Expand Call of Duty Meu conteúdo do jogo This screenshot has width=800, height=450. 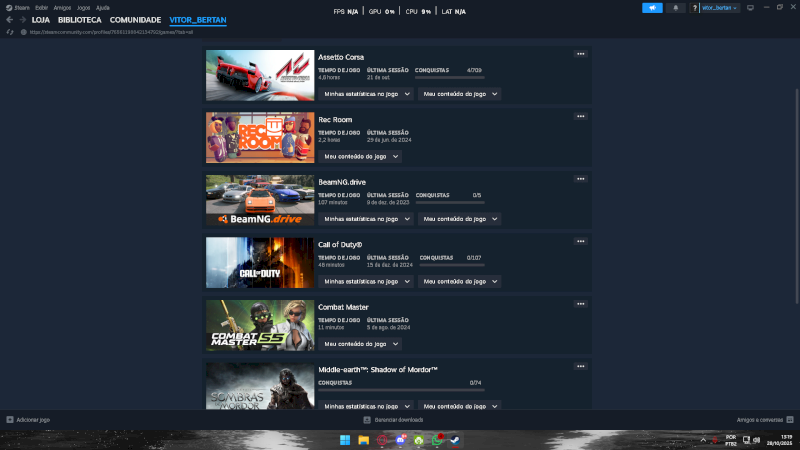[x=459, y=282]
